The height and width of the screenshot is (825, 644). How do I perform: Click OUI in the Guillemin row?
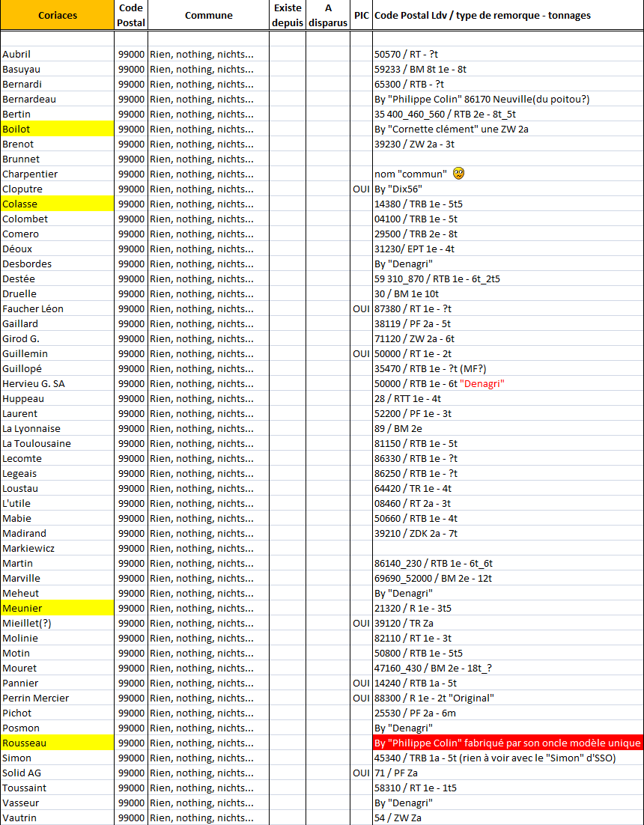pyautogui.click(x=362, y=353)
